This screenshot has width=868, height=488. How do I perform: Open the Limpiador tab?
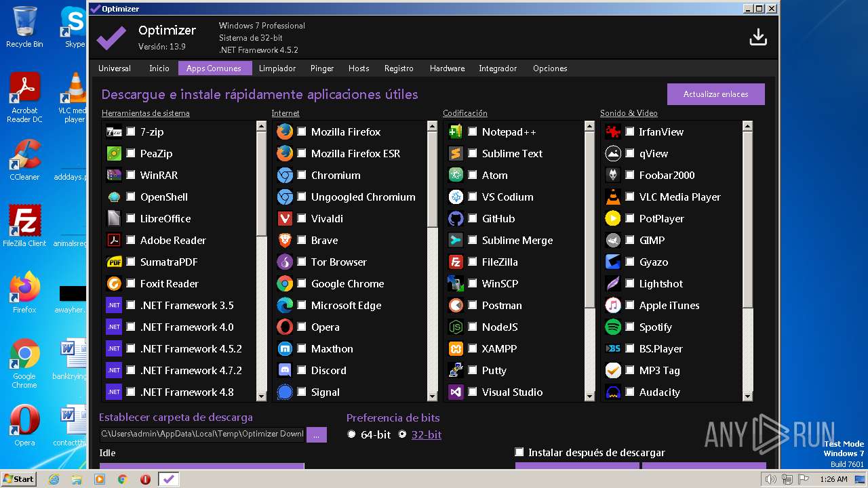pos(277,68)
